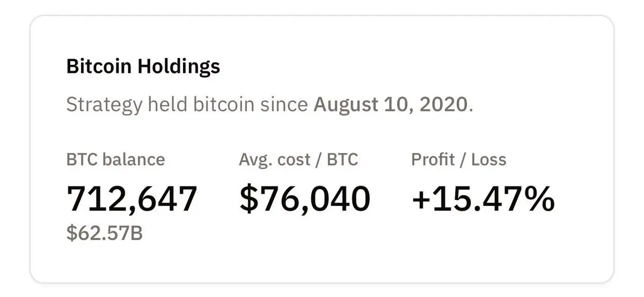The width and height of the screenshot is (644, 297).
Task: Click the word "since" before the date
Action: pos(284,103)
